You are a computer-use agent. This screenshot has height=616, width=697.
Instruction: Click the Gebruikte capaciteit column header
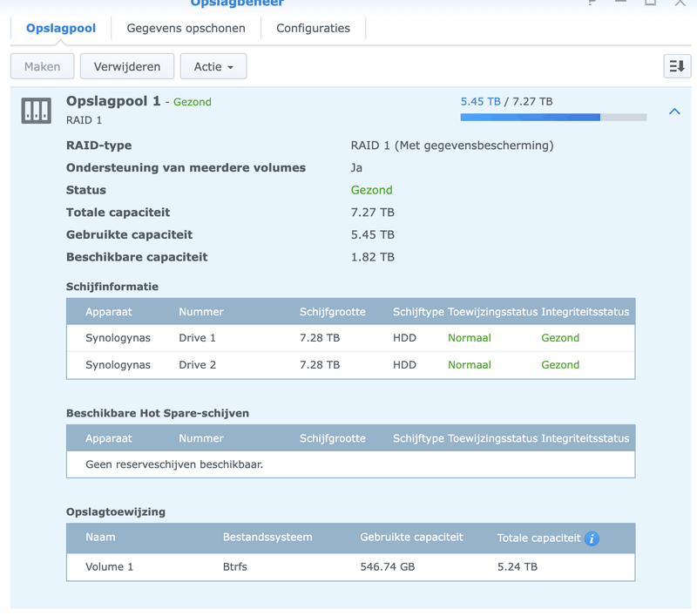point(411,538)
